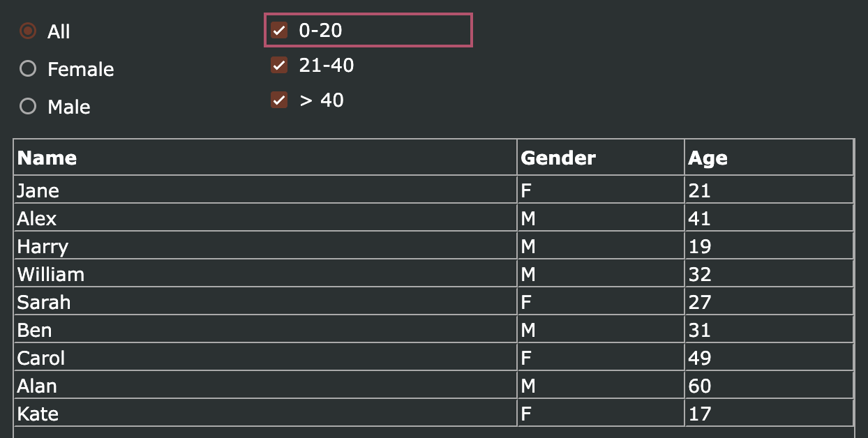Click the Gender column header
The image size is (868, 438).
pyautogui.click(x=601, y=158)
